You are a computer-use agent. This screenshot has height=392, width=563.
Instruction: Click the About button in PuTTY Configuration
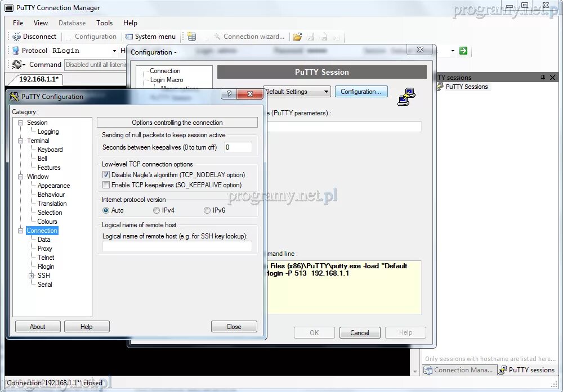coord(37,326)
